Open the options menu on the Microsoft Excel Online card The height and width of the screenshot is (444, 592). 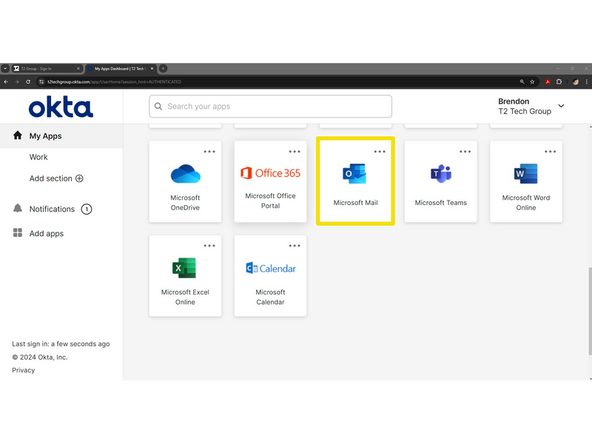pyautogui.click(x=210, y=245)
